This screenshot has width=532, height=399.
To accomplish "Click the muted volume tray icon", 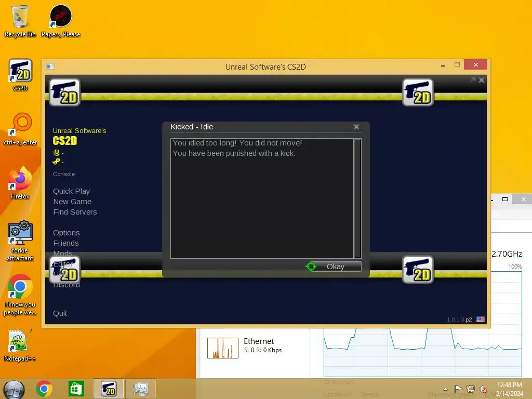I will [x=483, y=389].
